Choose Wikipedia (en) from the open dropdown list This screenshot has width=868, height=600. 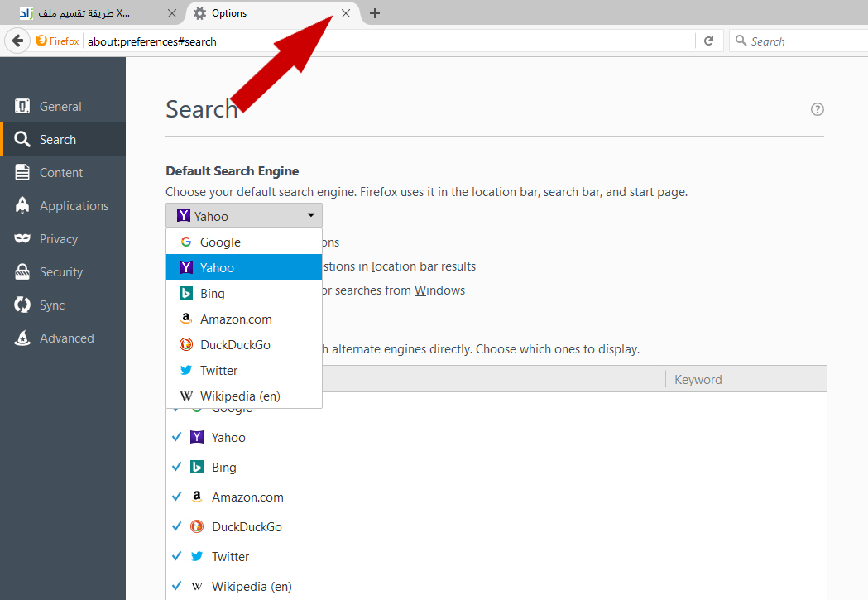pos(244,396)
